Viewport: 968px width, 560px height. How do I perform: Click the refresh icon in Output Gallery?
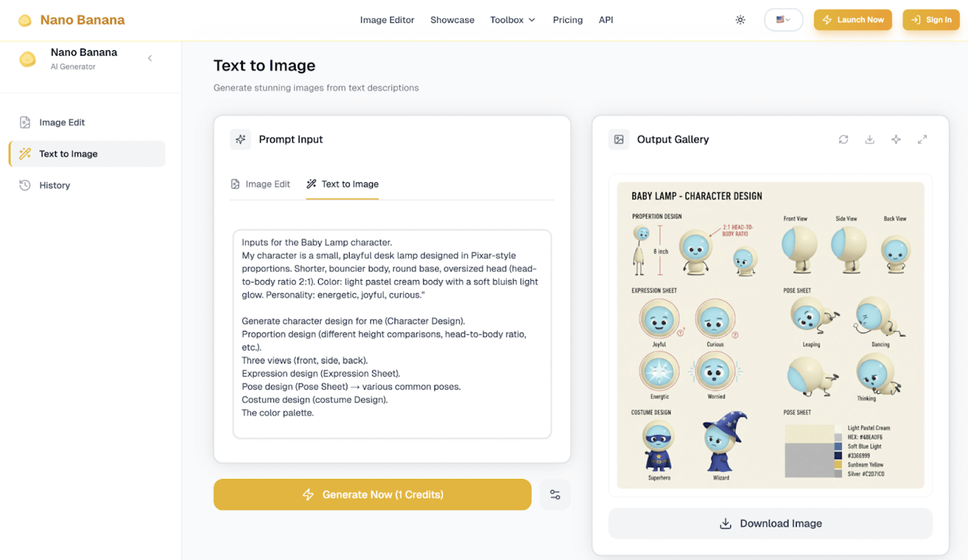[x=843, y=140]
